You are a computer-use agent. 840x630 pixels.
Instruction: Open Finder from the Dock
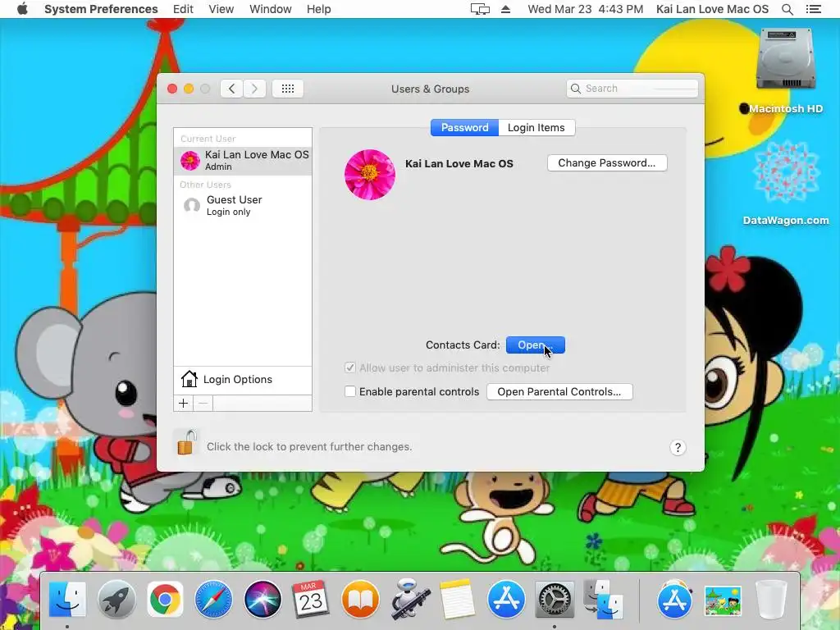67,599
